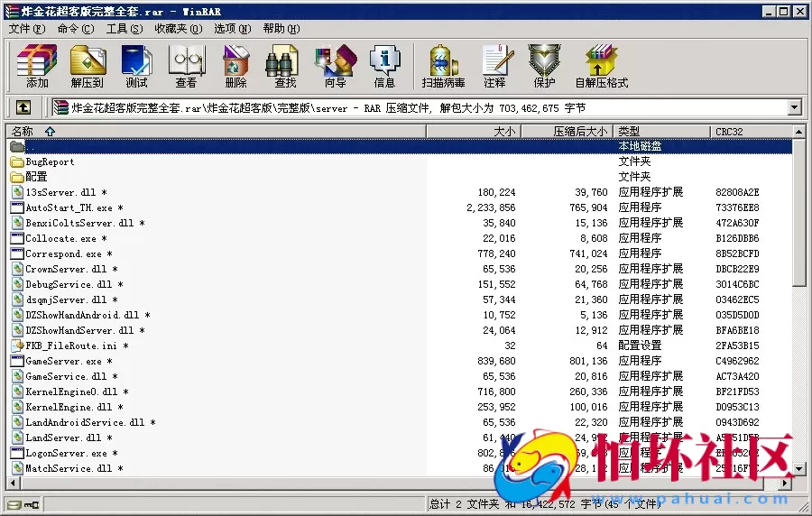Click the size value 2,233,856
812x516 pixels.
tap(491, 207)
